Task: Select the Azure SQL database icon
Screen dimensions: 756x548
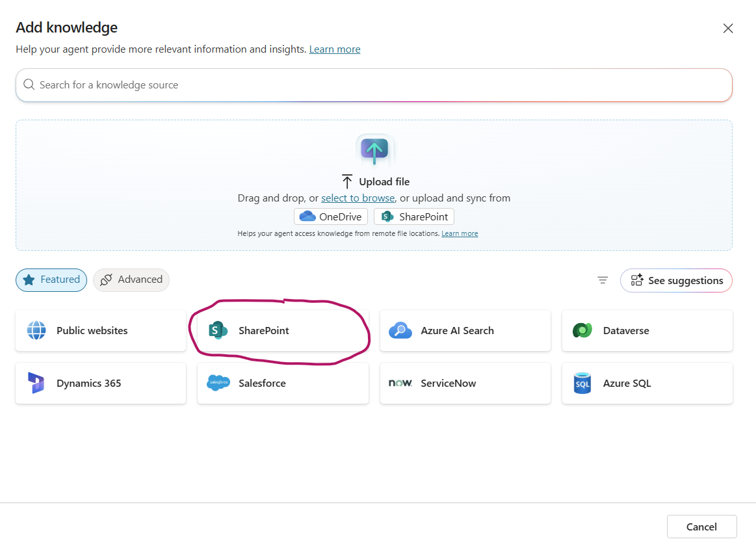Action: click(x=582, y=383)
